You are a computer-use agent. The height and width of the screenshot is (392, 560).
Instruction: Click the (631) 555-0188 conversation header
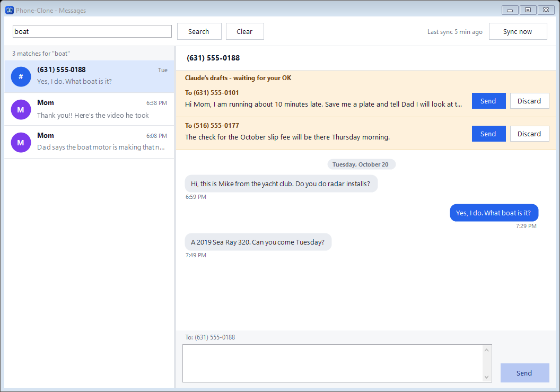(213, 58)
